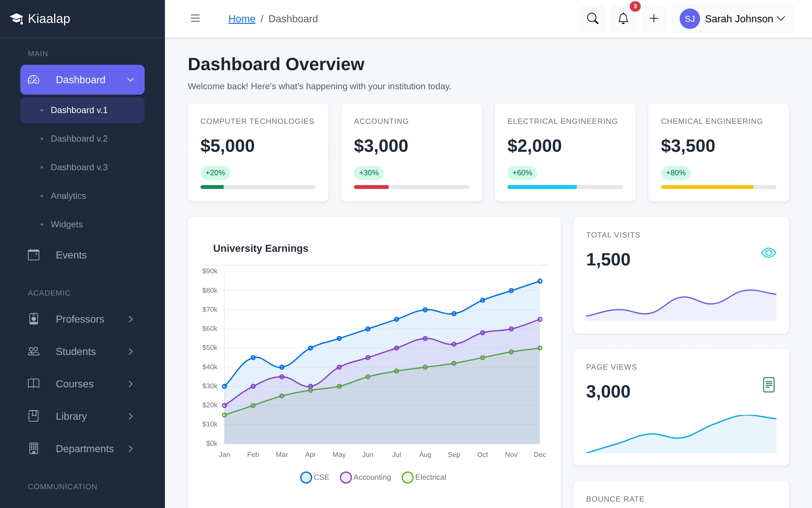
Task: Click CSE December data point on chart
Action: pos(540,281)
